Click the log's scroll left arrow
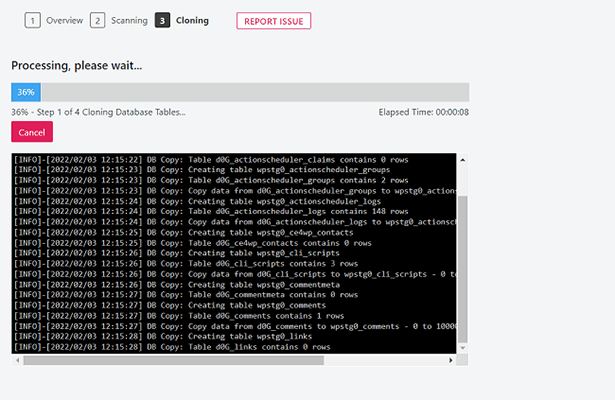 point(17,360)
